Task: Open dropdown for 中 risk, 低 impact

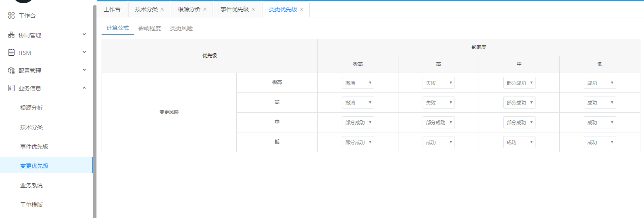Action: click(600, 122)
